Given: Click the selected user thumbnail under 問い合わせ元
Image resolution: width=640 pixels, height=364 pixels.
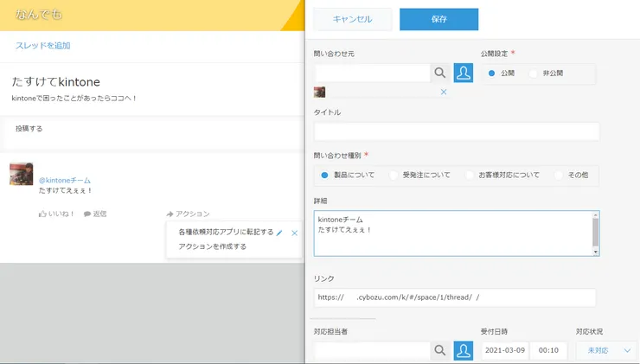Looking at the screenshot, I should 320,93.
